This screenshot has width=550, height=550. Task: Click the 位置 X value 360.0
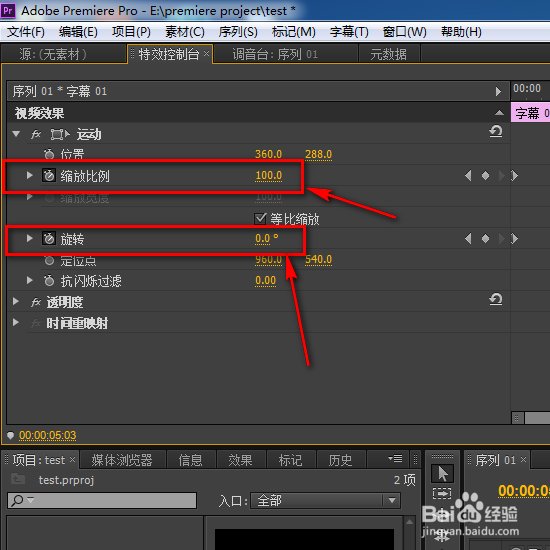click(268, 154)
